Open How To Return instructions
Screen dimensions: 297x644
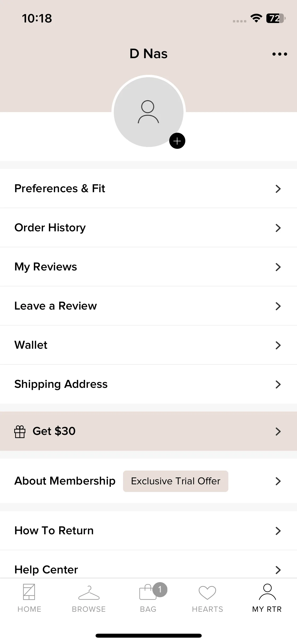click(148, 531)
